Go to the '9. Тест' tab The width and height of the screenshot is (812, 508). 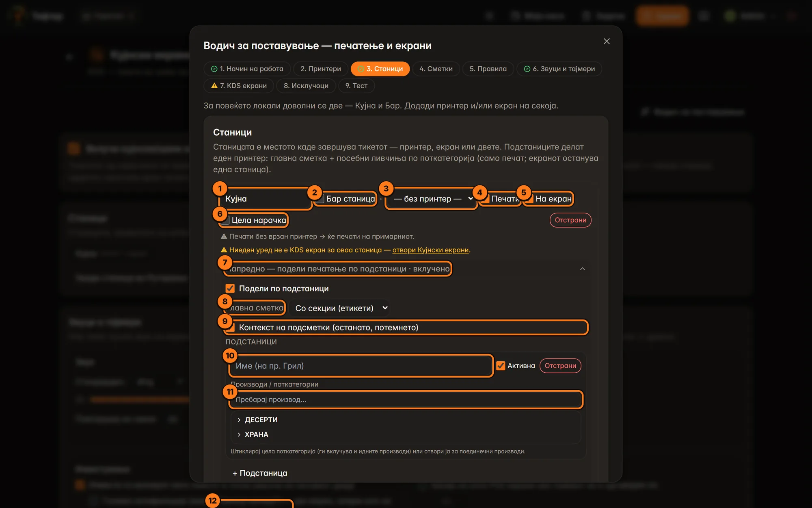[x=356, y=86]
